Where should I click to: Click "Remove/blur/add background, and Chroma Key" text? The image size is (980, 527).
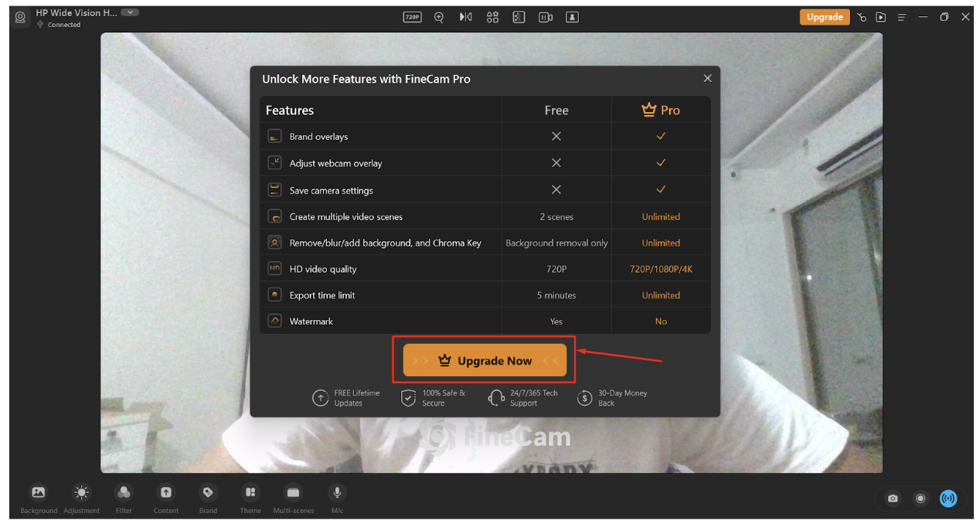click(385, 243)
